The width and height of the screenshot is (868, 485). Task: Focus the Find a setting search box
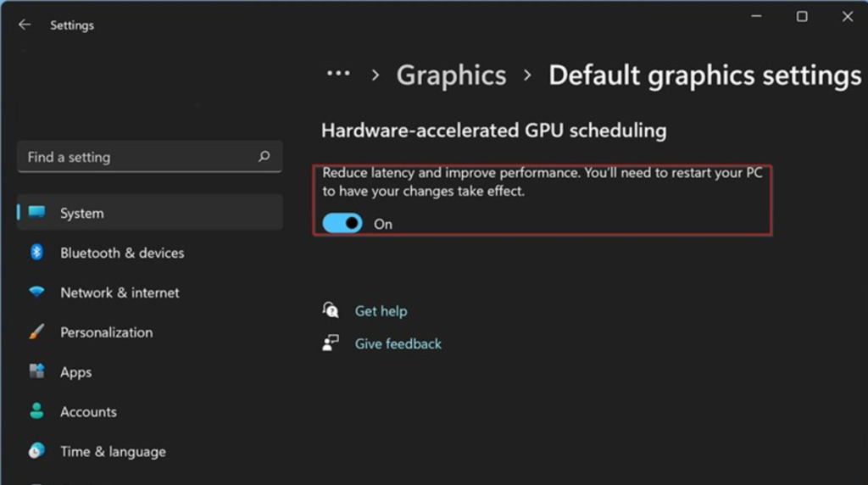click(149, 157)
